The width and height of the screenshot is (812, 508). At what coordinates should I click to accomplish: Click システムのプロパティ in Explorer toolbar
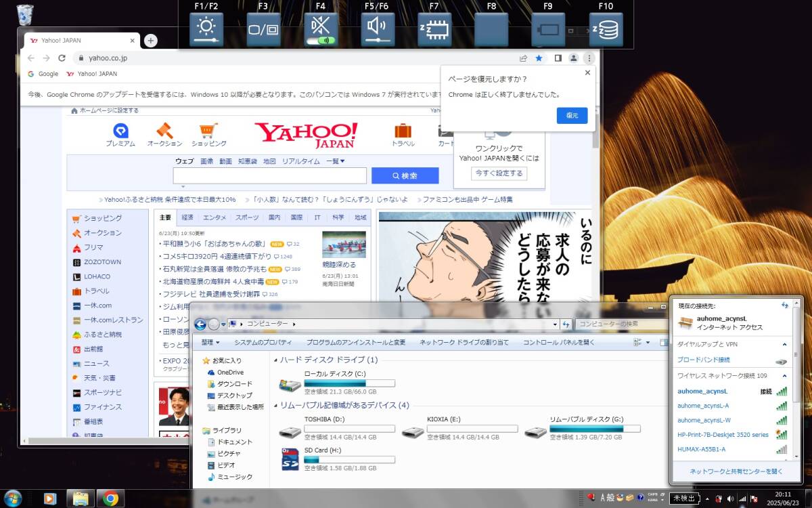coord(263,343)
